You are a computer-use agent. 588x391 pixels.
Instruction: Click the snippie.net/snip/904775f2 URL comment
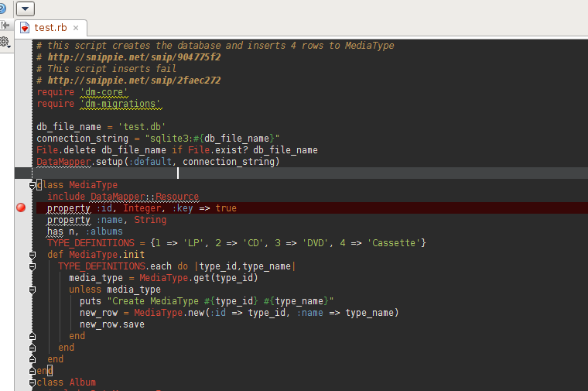tap(135, 57)
